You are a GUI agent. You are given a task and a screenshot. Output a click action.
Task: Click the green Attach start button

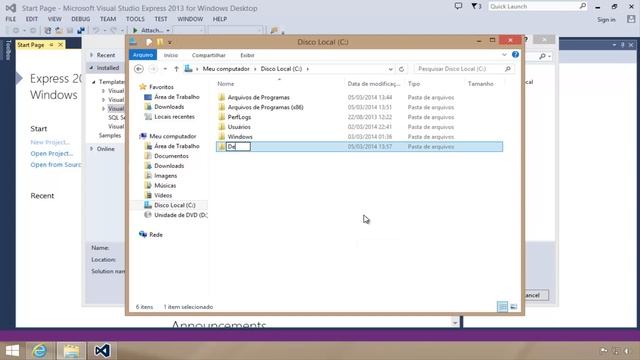(147, 31)
